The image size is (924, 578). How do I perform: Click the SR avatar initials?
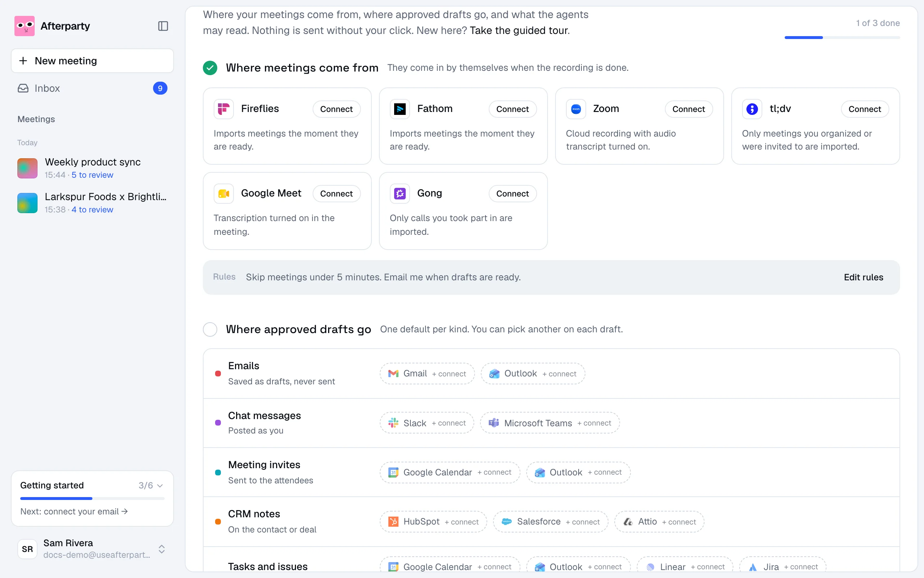click(27, 549)
